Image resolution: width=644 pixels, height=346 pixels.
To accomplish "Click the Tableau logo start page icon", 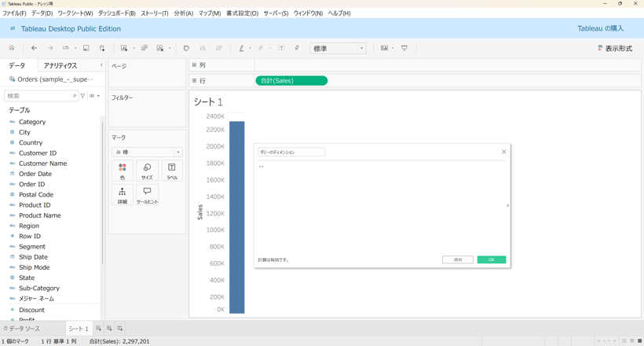I will (x=12, y=48).
